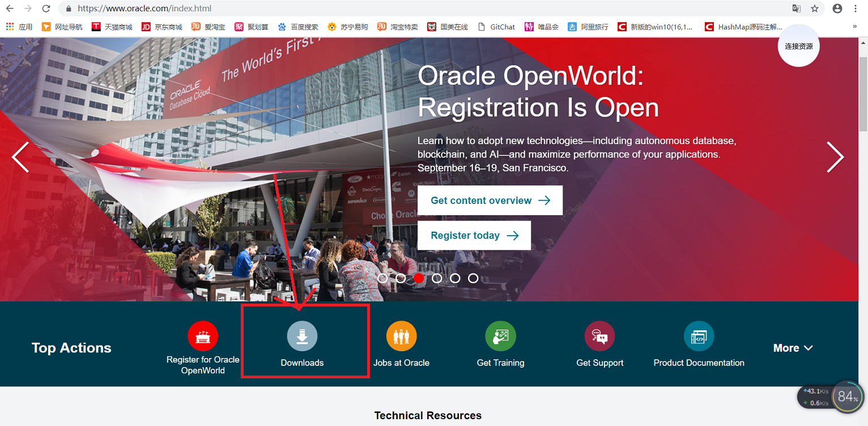Click the overflow chevron on bookmarks bar
Image resolution: width=868 pixels, height=426 pixels.
coord(857,26)
